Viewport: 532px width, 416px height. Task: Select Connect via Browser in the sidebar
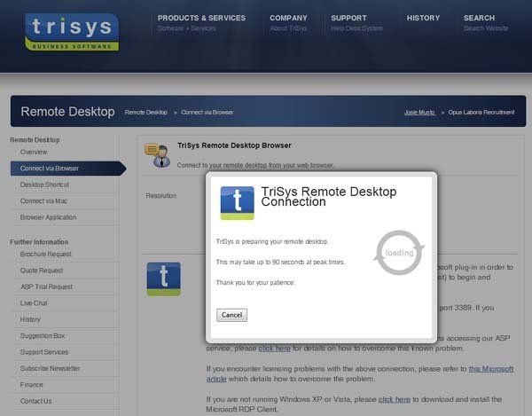(x=68, y=169)
